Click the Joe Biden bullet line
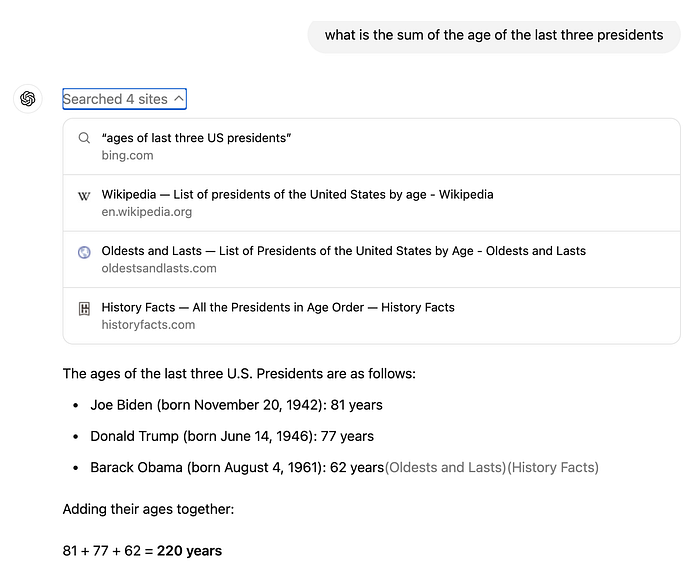 pos(236,405)
